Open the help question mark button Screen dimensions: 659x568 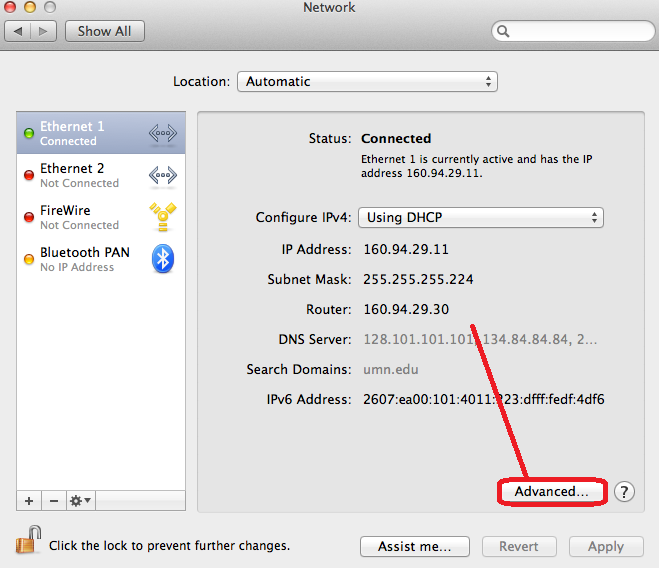point(624,491)
